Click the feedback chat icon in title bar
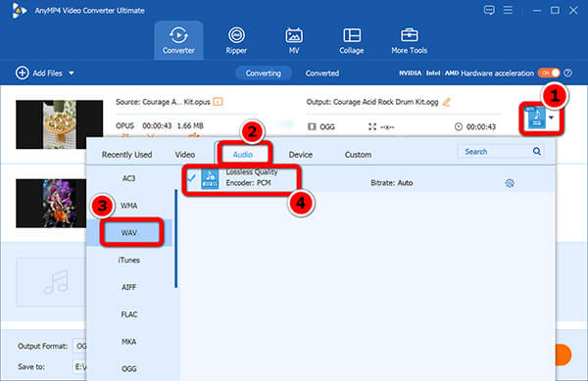This screenshot has height=381, width=588. 489,10
